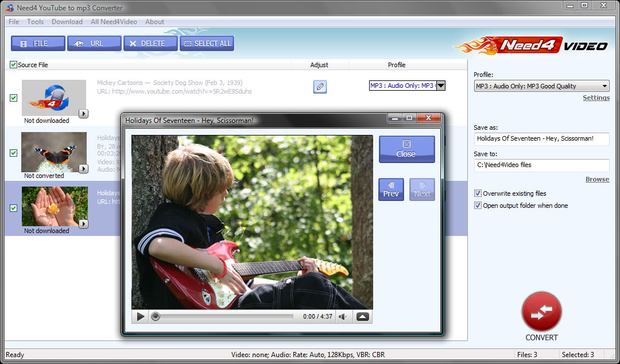
Task: Click the Save to path field
Action: tap(542, 165)
